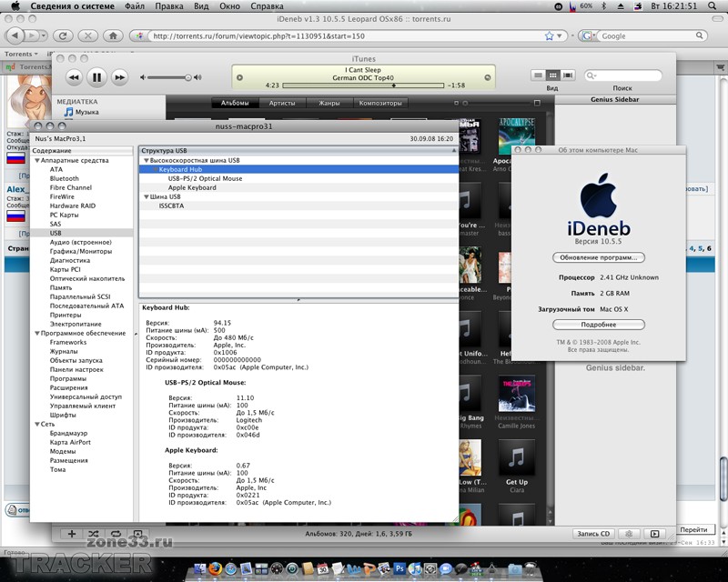The image size is (728, 582).
Task: Click the Firefox address bar
Action: pos(349,35)
